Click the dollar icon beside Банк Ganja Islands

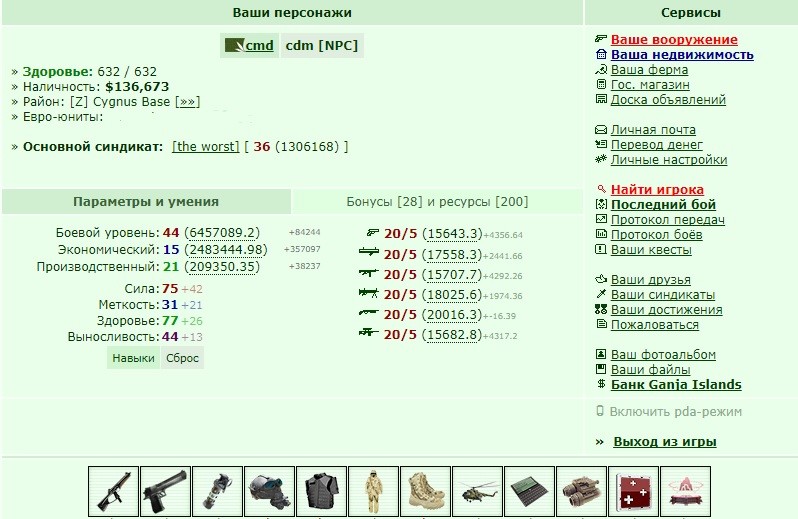(x=601, y=384)
